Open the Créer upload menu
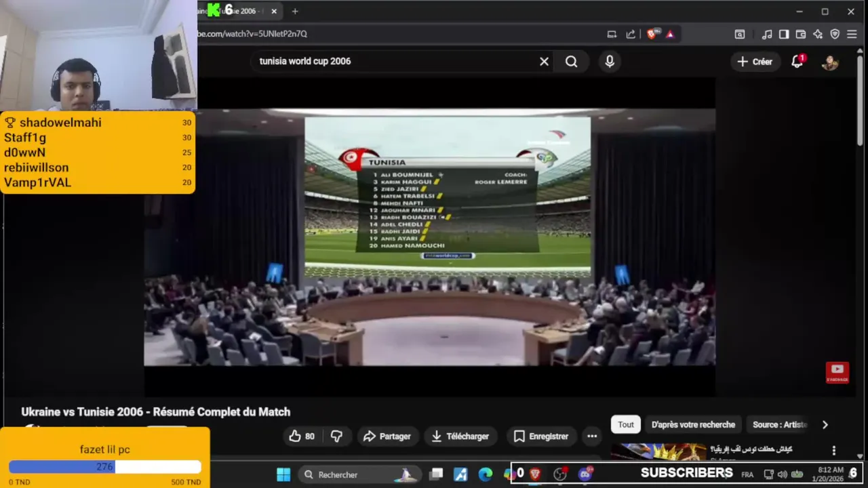The height and width of the screenshot is (488, 868). click(755, 62)
